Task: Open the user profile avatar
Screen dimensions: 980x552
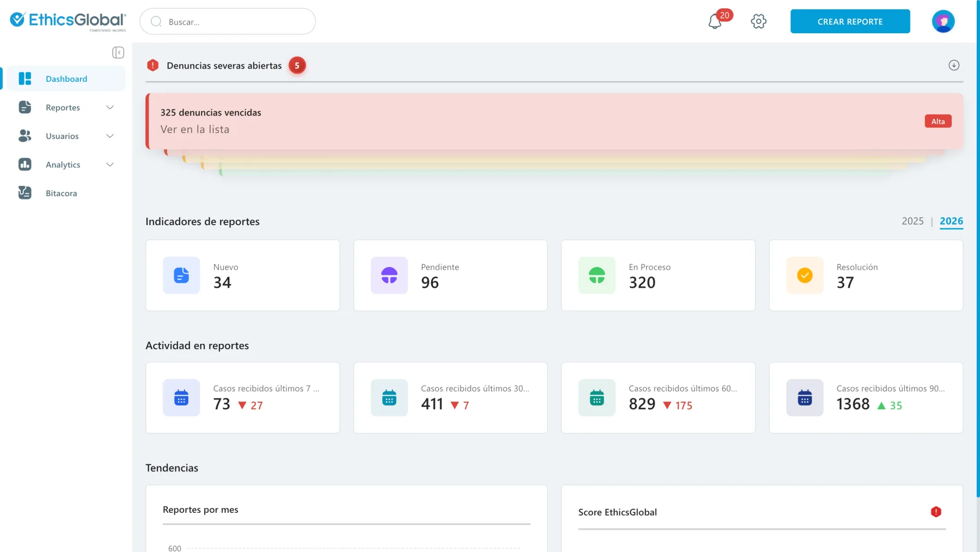Action: (943, 21)
